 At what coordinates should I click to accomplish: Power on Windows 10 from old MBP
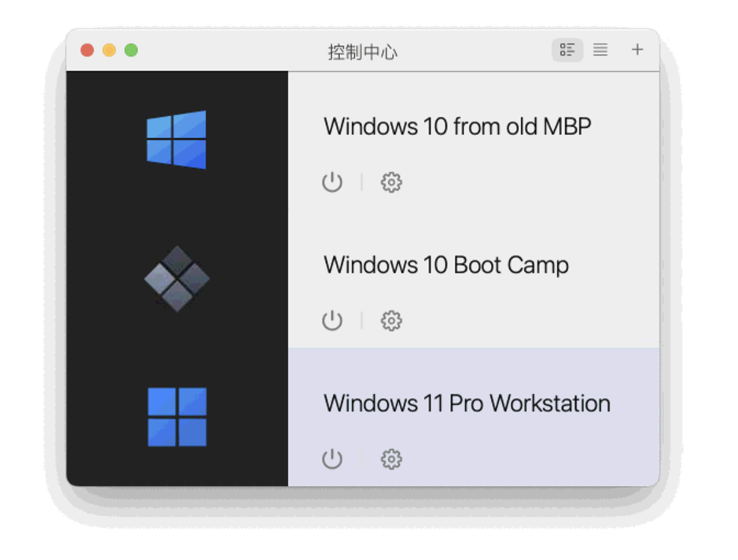pos(332,182)
